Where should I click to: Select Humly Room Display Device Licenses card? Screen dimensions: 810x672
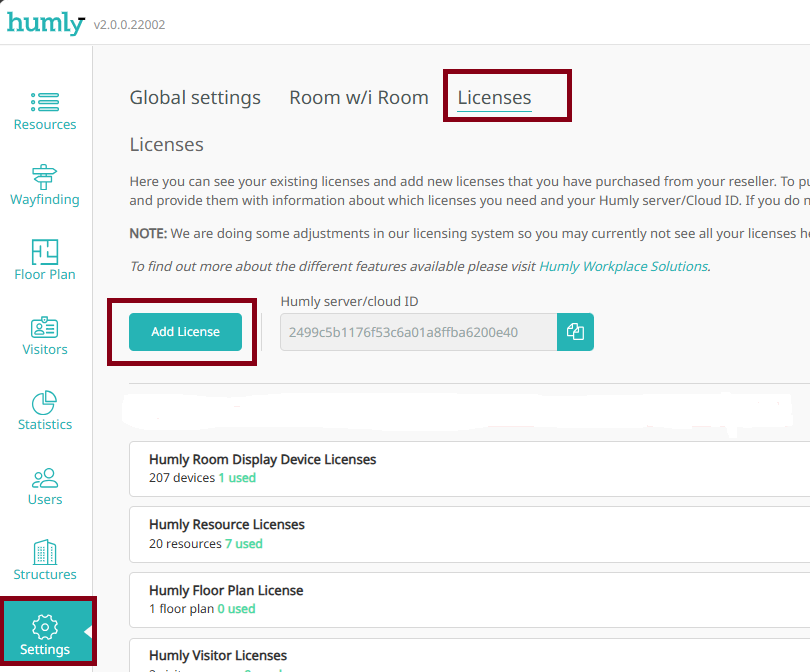pyautogui.click(x=470, y=468)
